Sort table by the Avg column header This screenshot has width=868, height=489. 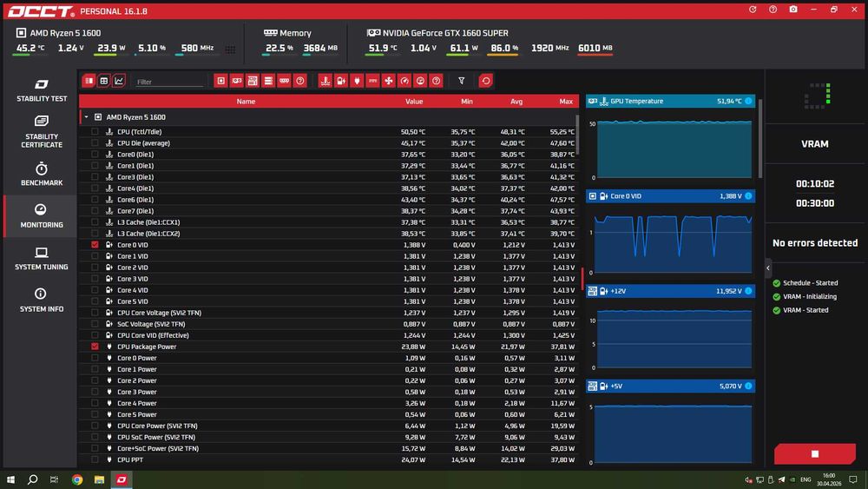click(x=516, y=102)
